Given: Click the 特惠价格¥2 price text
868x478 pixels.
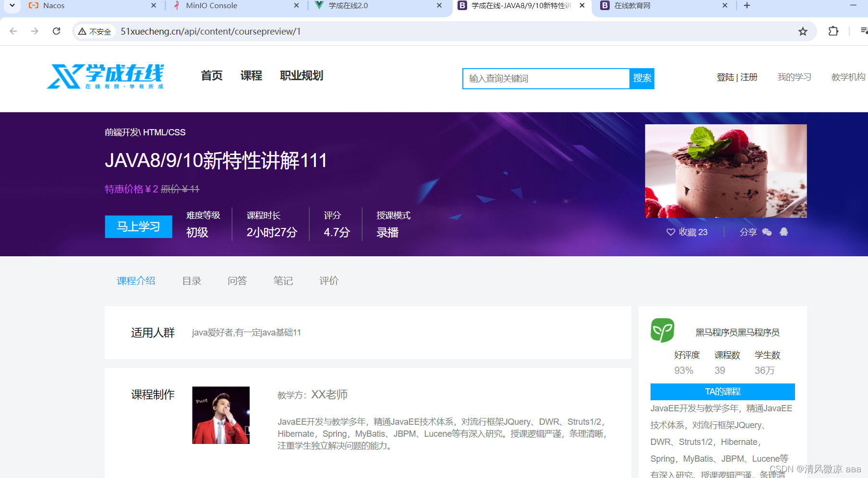Looking at the screenshot, I should (132, 189).
